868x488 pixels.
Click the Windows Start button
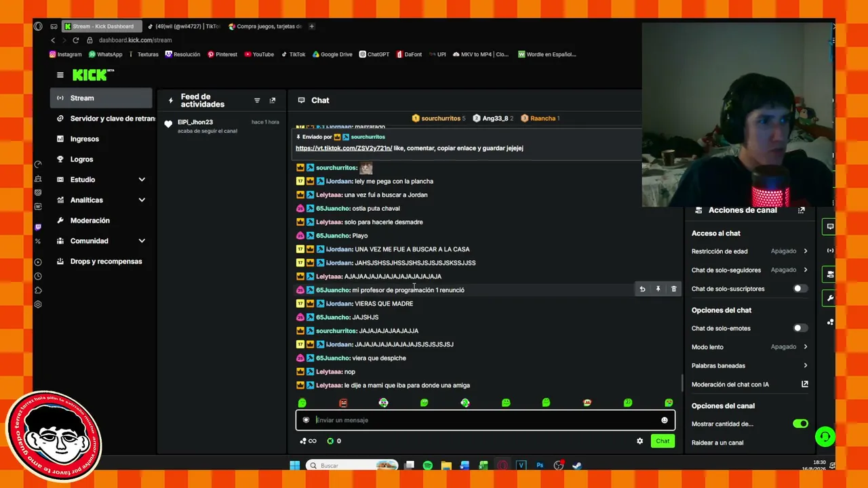295,466
